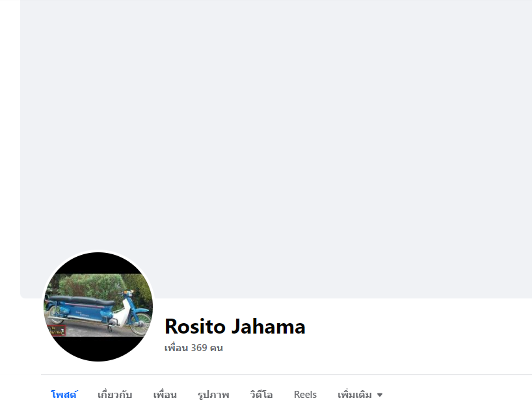Go to the รูปภาพ photos tab

coord(213,395)
